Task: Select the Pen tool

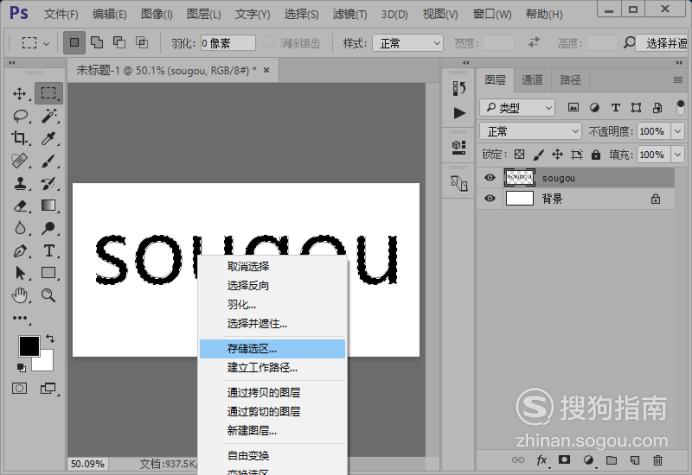Action: pyautogui.click(x=20, y=251)
